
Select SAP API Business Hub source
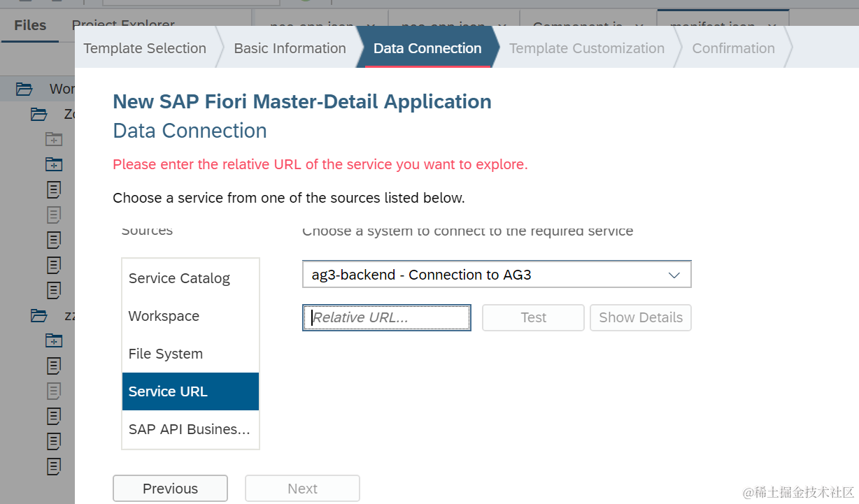click(189, 429)
